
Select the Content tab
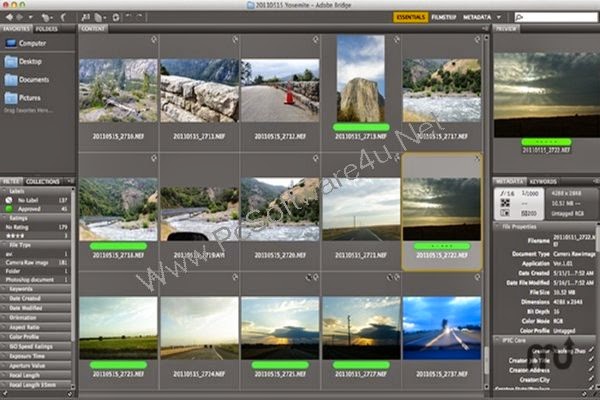pos(93,29)
